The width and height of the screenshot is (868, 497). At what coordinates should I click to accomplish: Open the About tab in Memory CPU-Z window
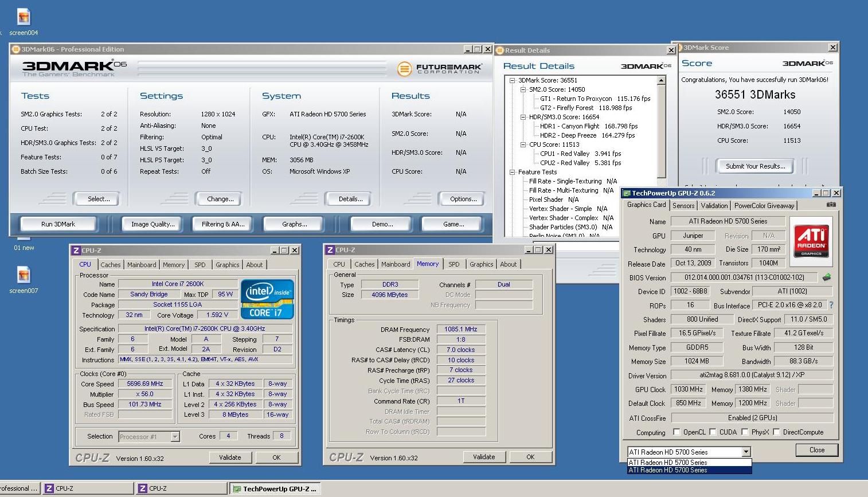pyautogui.click(x=508, y=264)
